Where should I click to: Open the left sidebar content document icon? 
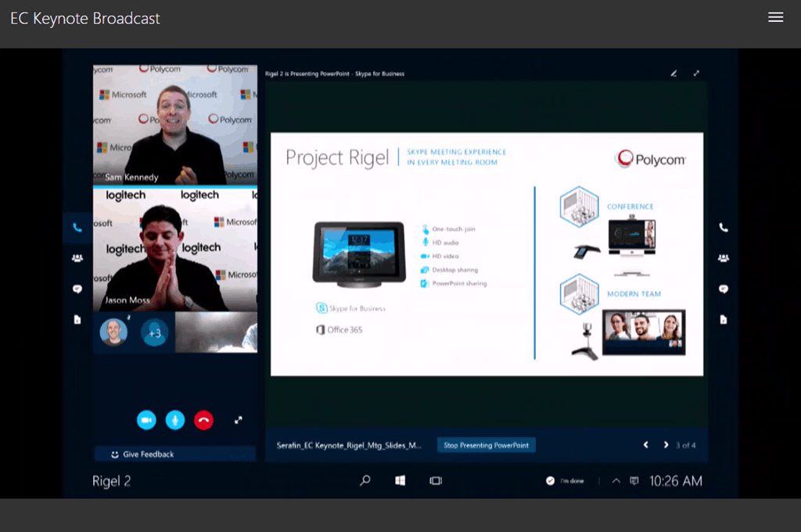click(x=77, y=319)
